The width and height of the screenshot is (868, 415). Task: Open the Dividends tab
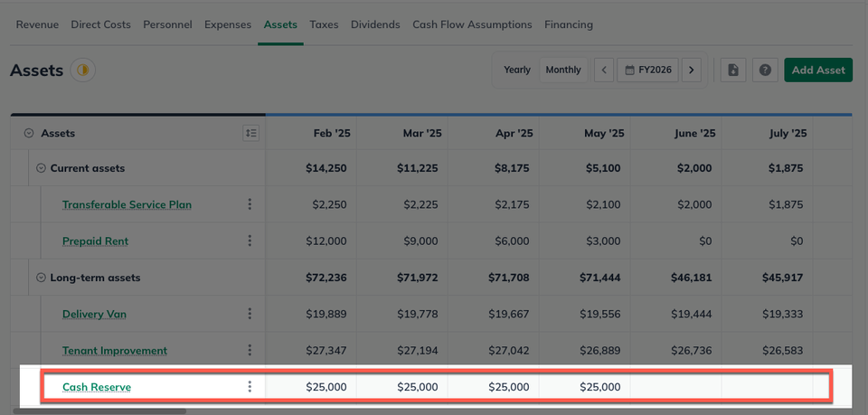[x=375, y=24]
